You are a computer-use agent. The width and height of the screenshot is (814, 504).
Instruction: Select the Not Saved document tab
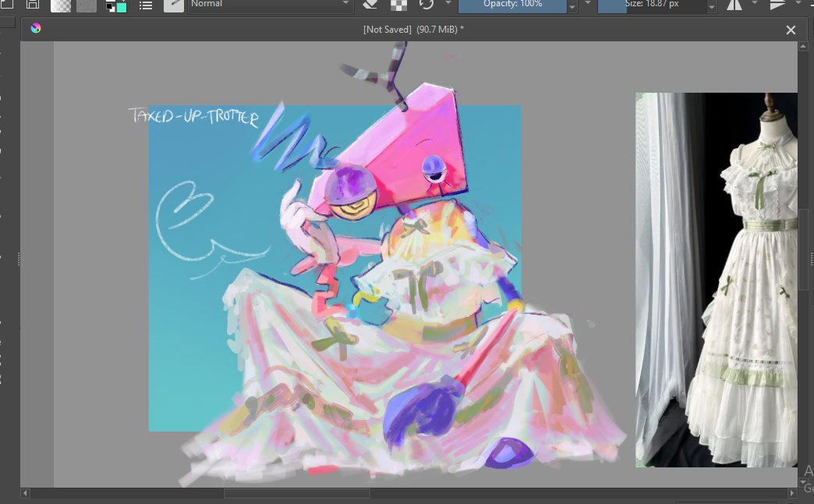click(413, 30)
